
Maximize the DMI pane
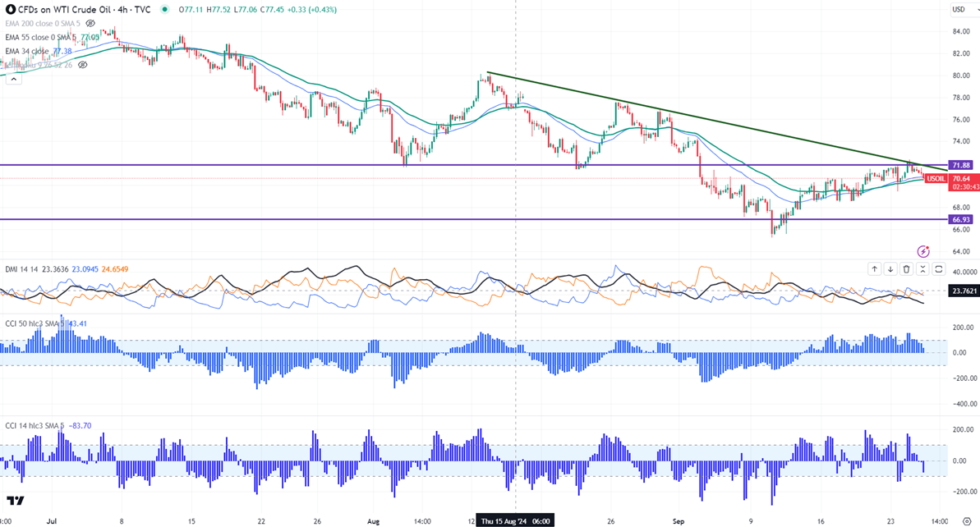point(939,269)
